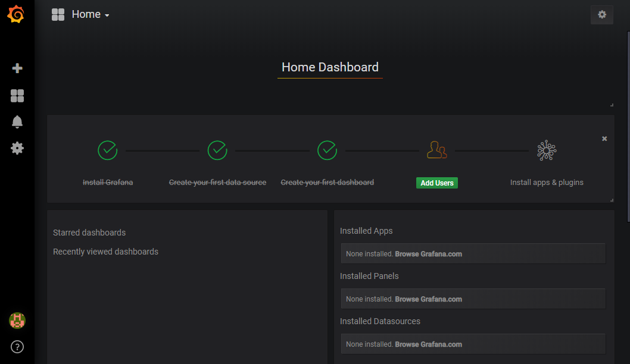Viewport: 630px width, 364px height.
Task: Open the Help question mark icon
Action: pyautogui.click(x=17, y=347)
